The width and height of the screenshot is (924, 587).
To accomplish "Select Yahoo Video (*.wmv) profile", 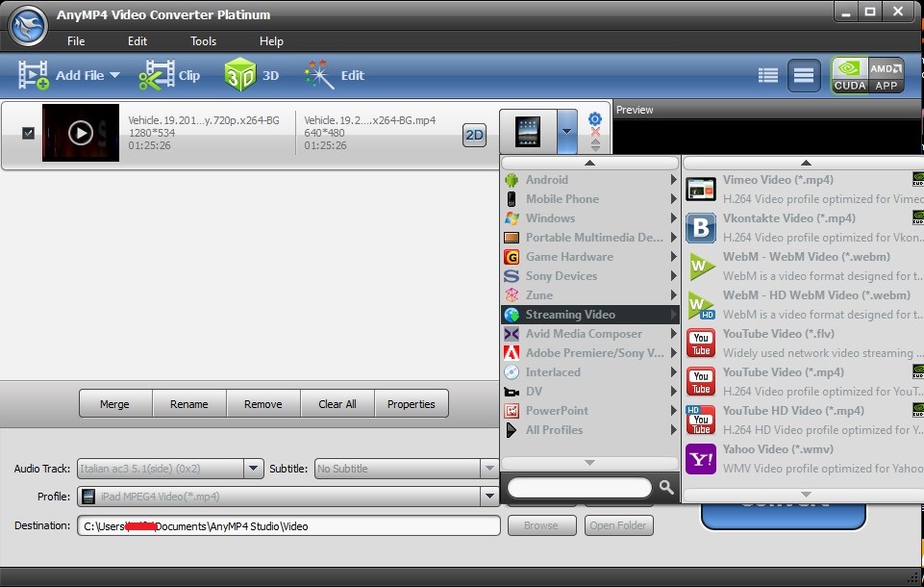I will click(803, 458).
